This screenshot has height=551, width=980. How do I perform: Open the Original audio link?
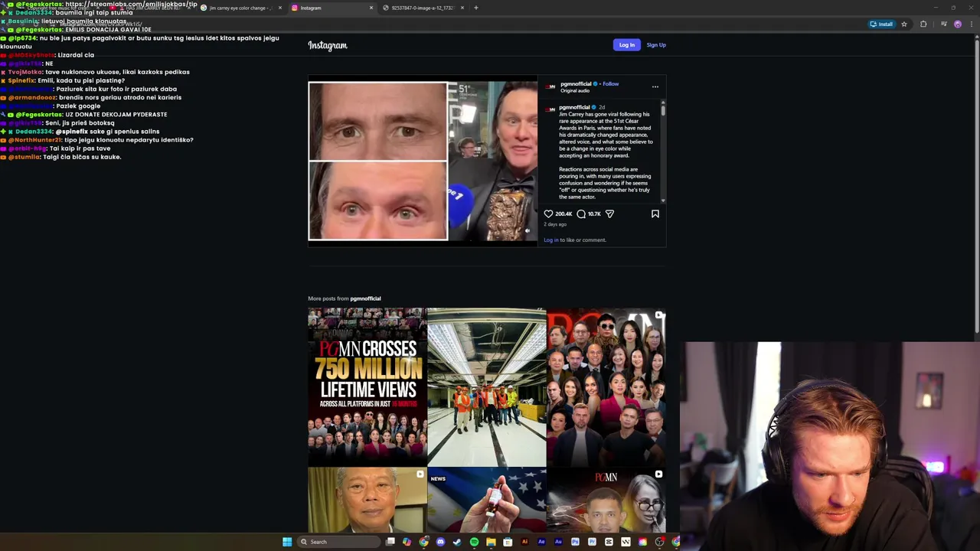pyautogui.click(x=575, y=90)
